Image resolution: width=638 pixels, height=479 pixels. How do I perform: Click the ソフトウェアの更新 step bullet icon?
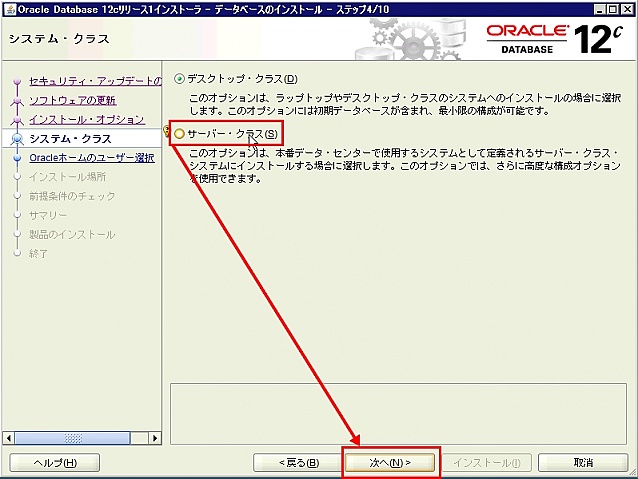point(17,101)
